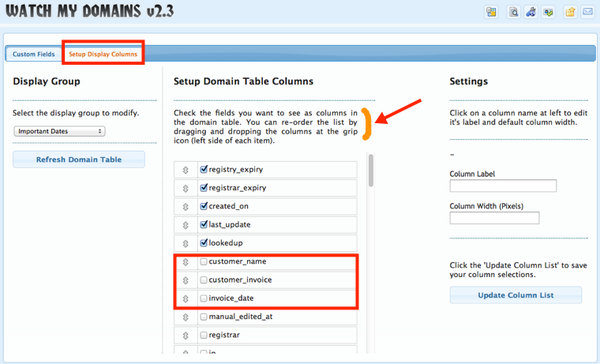Image resolution: width=600 pixels, height=364 pixels.
Task: Tick the invoice_date checkbox
Action: coord(204,298)
